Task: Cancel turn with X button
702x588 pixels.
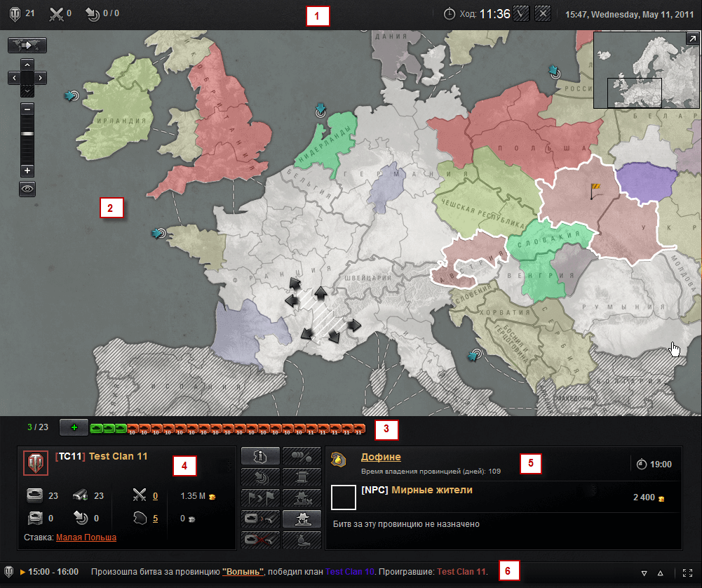Action: (x=543, y=14)
